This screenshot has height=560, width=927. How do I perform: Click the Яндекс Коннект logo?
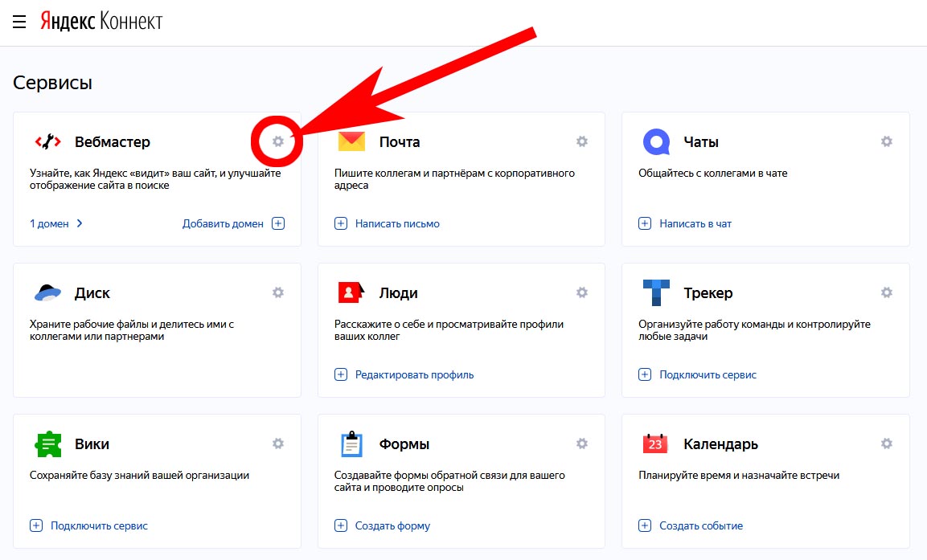[x=101, y=21]
